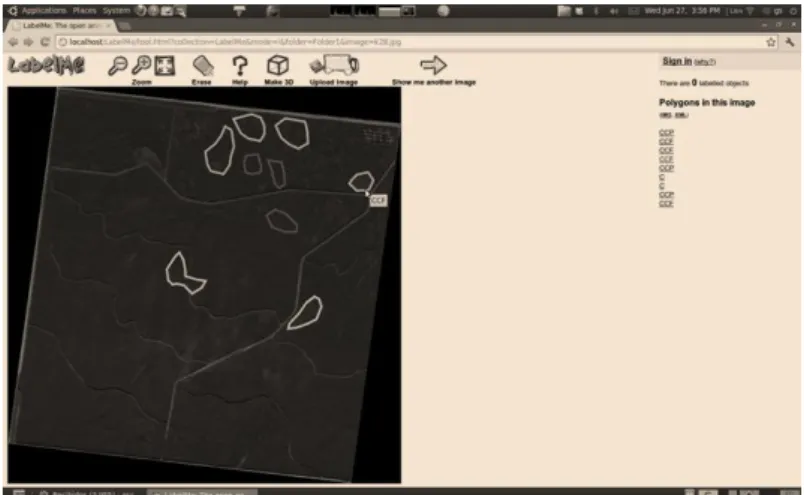Click the bottommost CCF link in the polygon list

666,204
